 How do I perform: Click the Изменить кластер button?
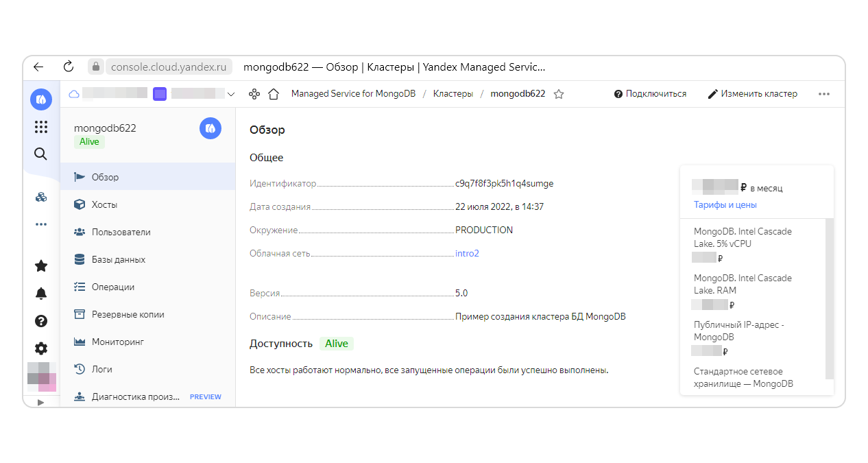coord(753,94)
